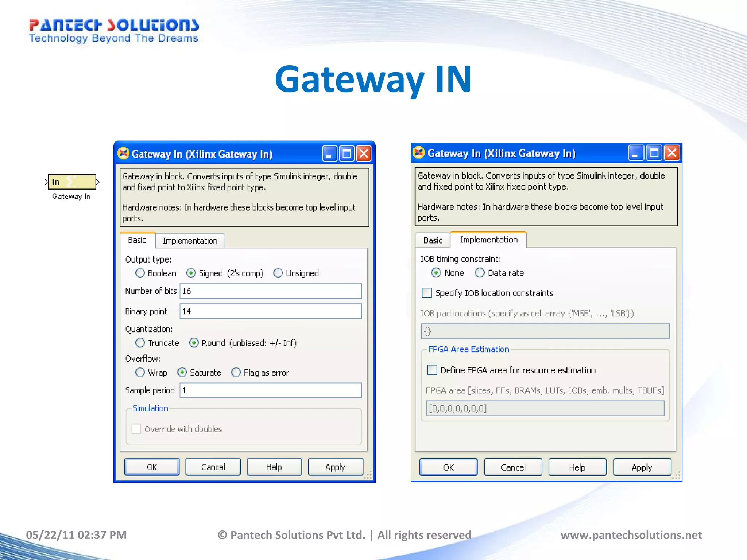
Task: Click Cancel in the right dialog
Action: point(513,467)
